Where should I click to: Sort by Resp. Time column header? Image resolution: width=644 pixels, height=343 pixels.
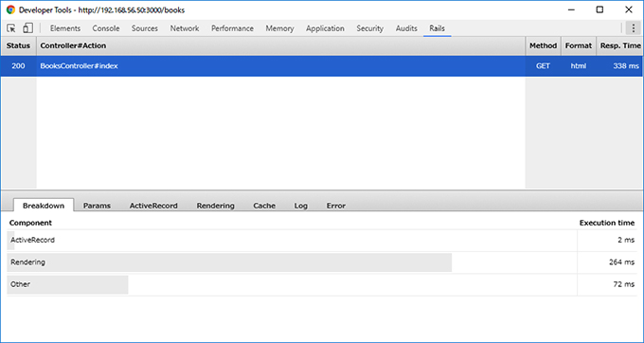pyautogui.click(x=620, y=46)
